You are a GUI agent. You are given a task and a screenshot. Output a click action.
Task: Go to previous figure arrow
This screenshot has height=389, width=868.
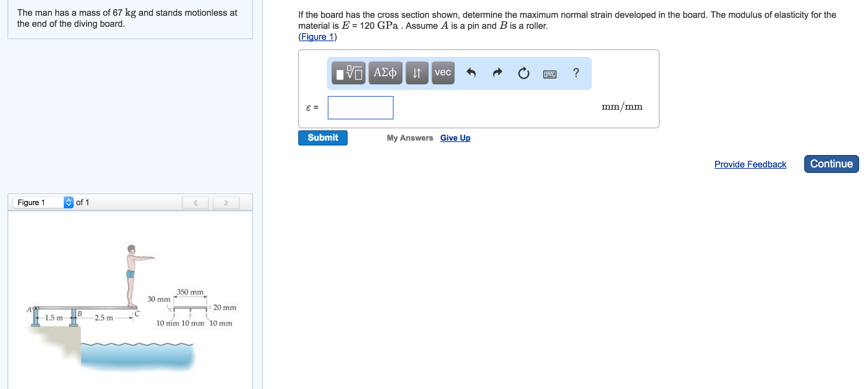[x=195, y=203]
